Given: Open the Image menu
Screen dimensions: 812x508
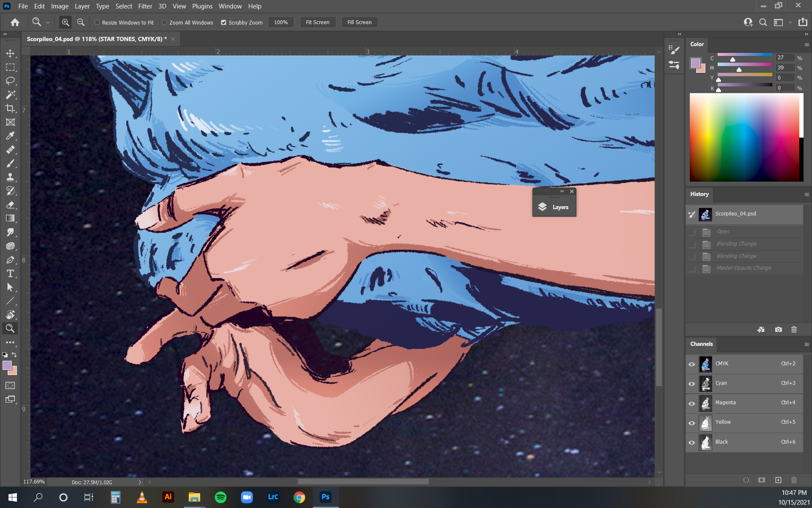Looking at the screenshot, I should coord(60,6).
